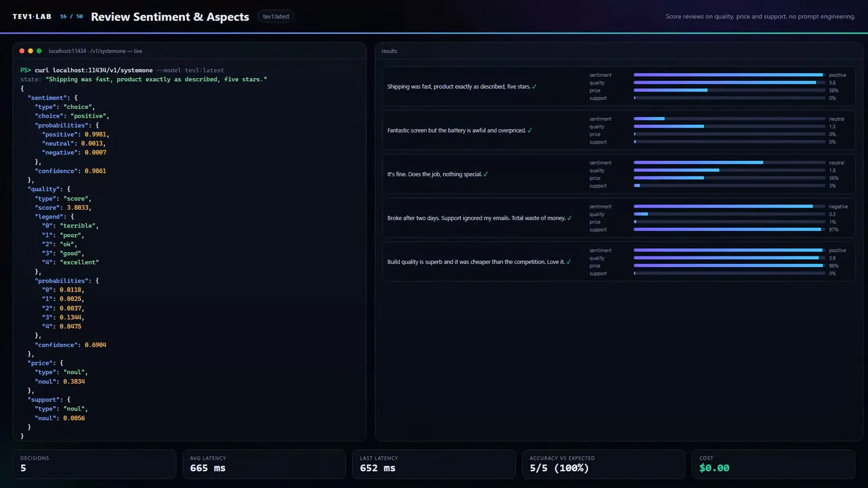The width and height of the screenshot is (868, 488).
Task: Click the Accuracy vs Expected value 5/5 (100%)
Action: pyautogui.click(x=559, y=468)
